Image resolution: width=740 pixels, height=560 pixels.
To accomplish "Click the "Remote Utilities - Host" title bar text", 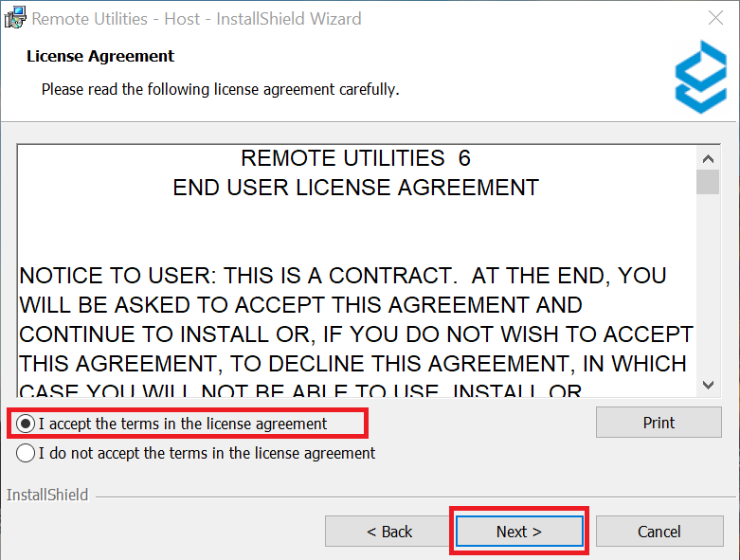I will [197, 19].
